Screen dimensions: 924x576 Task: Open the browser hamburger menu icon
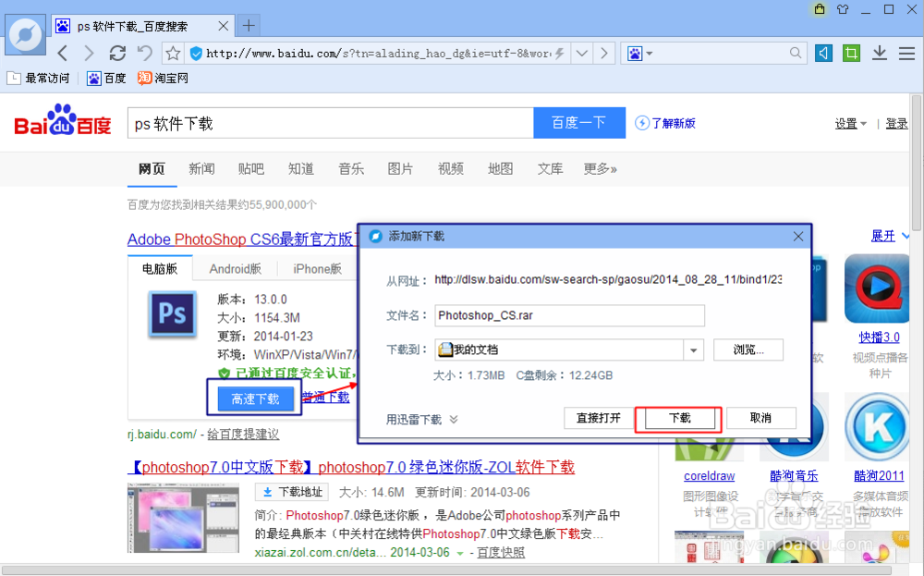906,53
